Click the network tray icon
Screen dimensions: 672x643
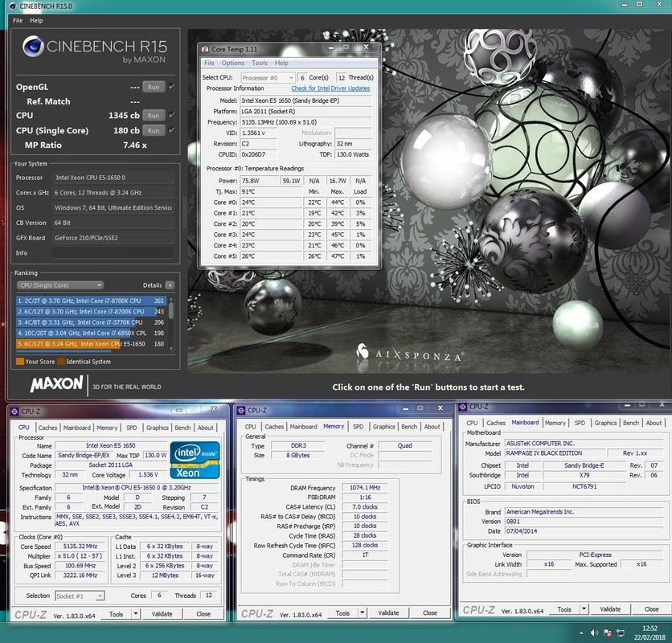[620, 633]
